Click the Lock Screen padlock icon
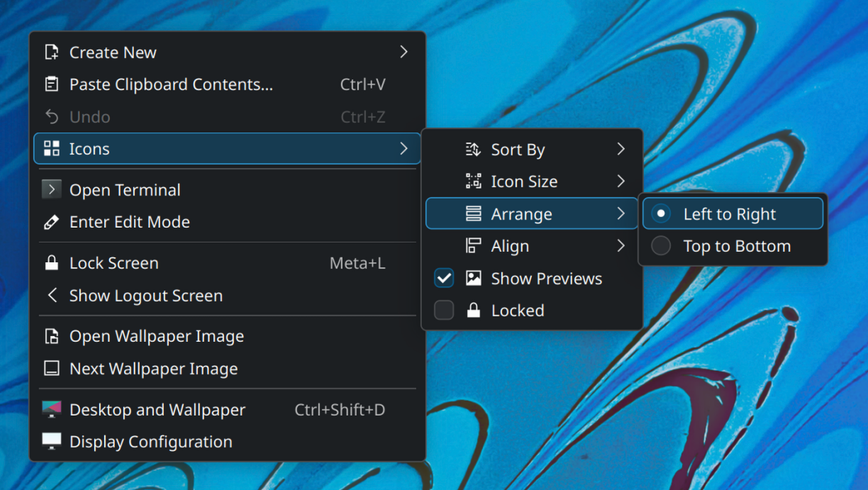 [51, 263]
